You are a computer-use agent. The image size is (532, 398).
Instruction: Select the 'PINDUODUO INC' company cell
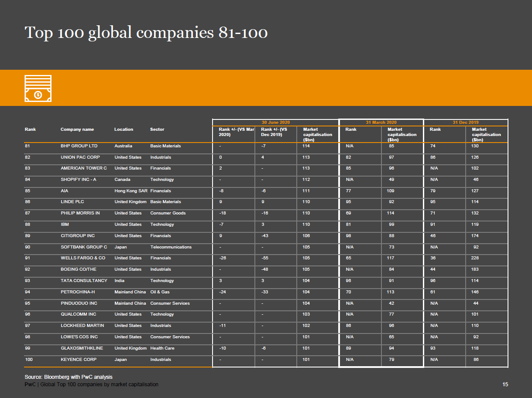[79, 303]
